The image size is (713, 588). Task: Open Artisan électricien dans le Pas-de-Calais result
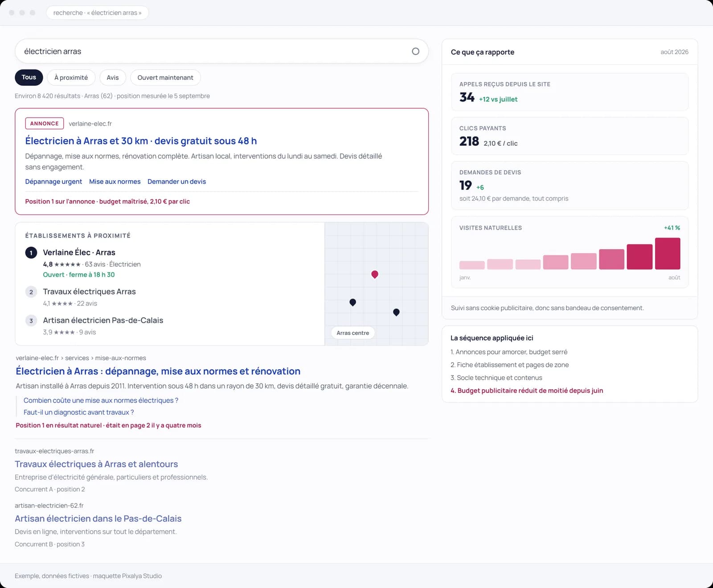pyautogui.click(x=98, y=518)
